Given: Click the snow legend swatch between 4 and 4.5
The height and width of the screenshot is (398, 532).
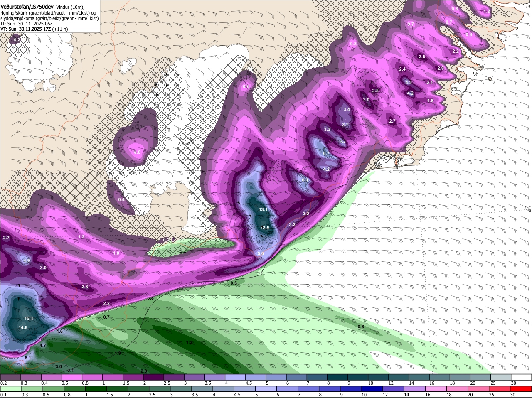Looking at the screenshot, I should (235, 377).
